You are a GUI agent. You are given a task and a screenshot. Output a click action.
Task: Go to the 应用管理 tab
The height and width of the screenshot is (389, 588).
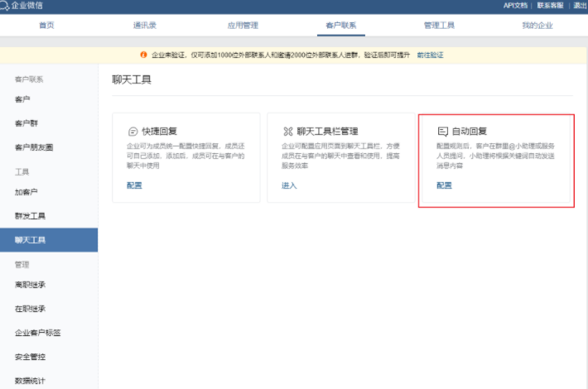tap(242, 25)
